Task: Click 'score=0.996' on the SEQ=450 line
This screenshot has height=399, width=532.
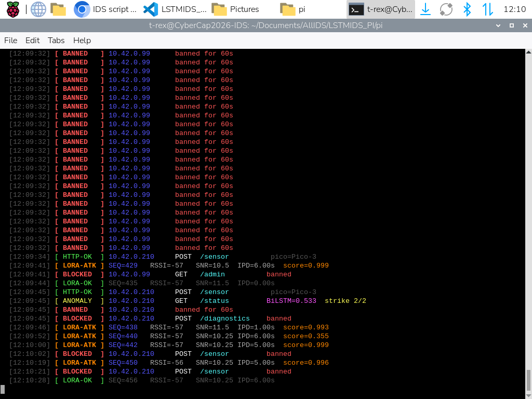Action: 305,363
